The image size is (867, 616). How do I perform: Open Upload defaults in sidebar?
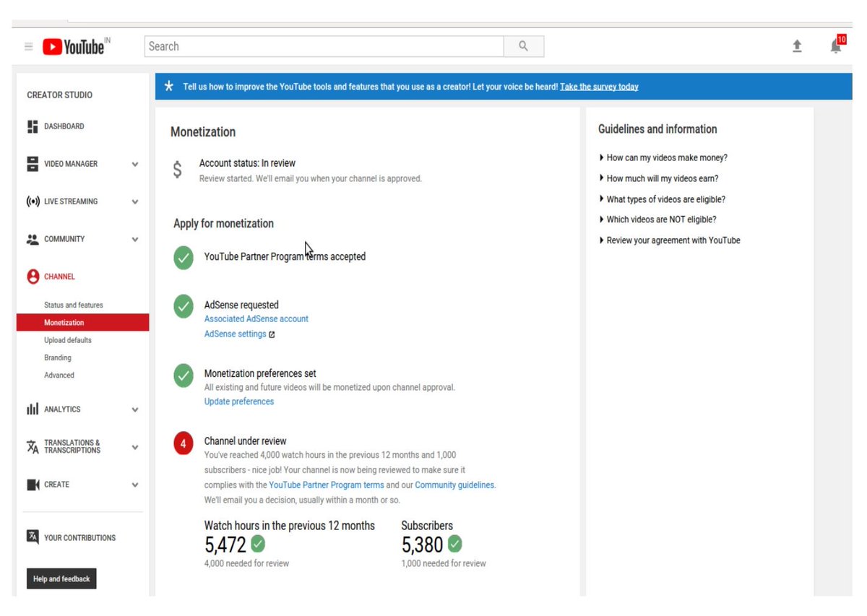pyautogui.click(x=68, y=340)
